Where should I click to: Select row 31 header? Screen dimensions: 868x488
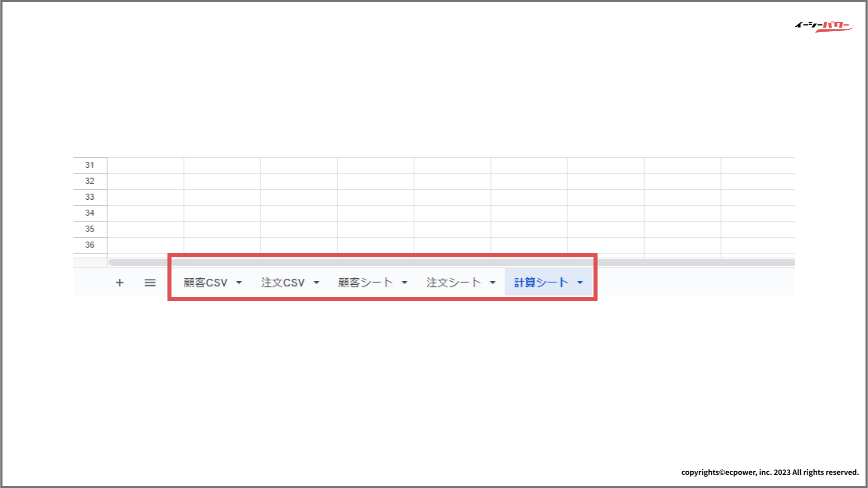pos(90,165)
